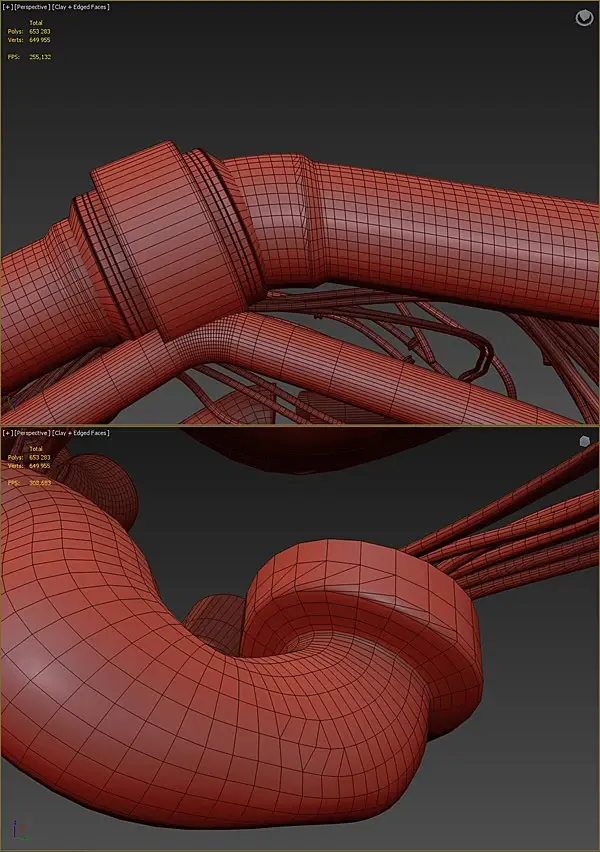The height and width of the screenshot is (852, 600).
Task: Click the FPS readout in the bottom viewport
Action: [29, 483]
